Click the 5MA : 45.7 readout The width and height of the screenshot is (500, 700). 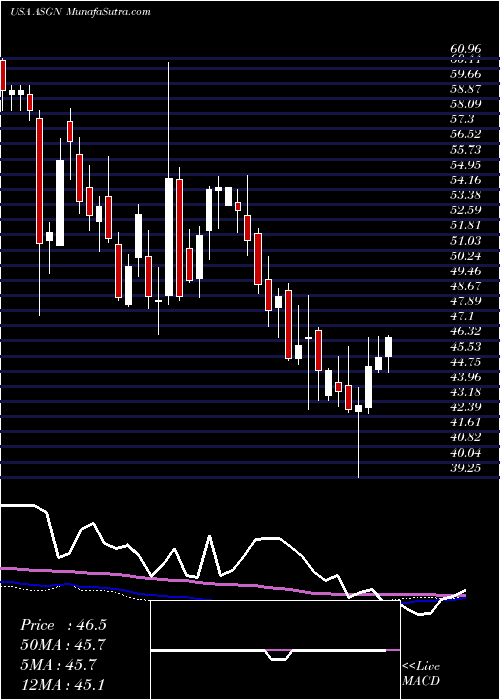coord(58,665)
